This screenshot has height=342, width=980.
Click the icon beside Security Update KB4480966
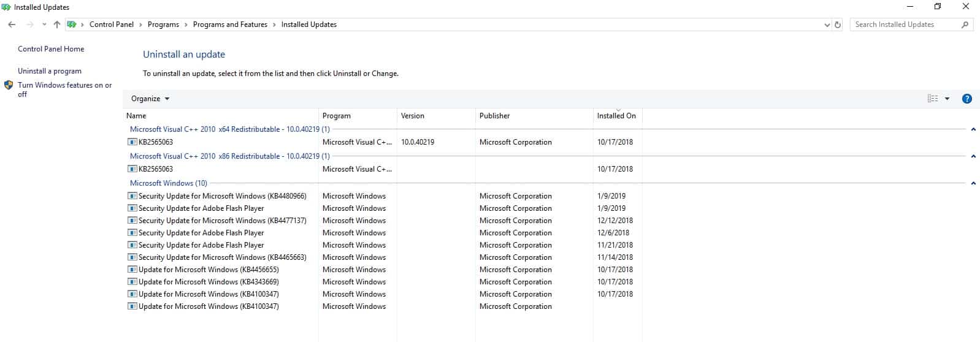click(132, 196)
